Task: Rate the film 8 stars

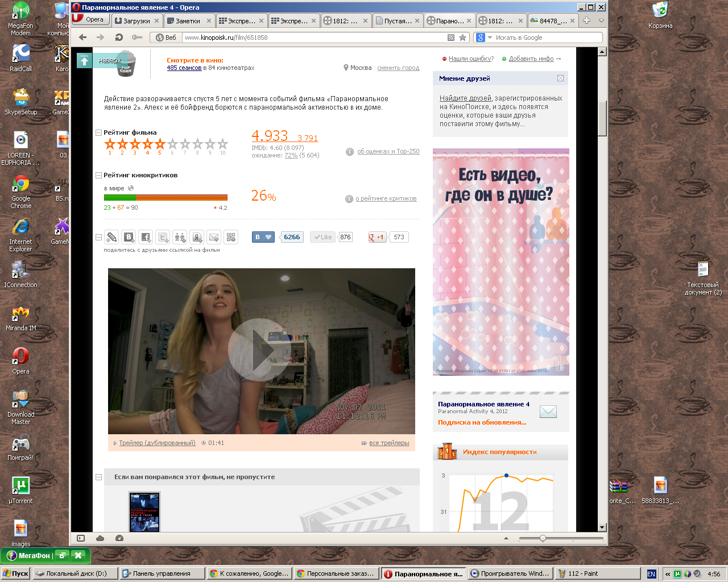Action: (198, 144)
